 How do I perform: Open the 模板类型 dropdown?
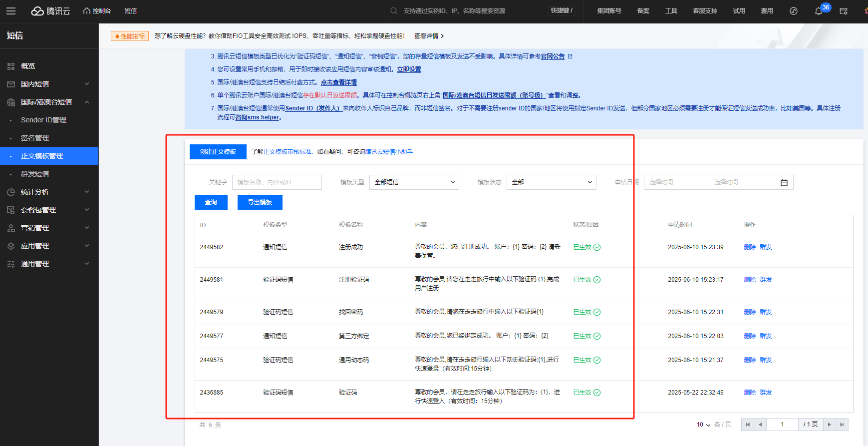click(x=414, y=182)
